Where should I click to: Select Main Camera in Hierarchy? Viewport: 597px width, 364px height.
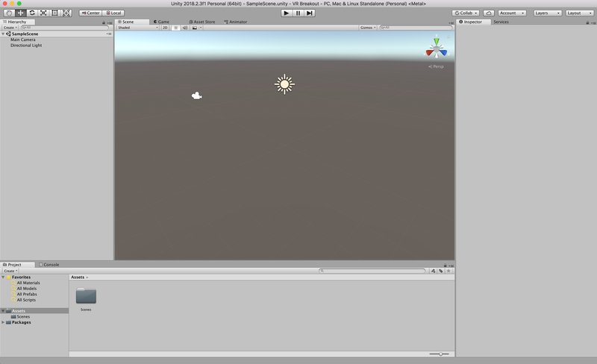tap(23, 40)
